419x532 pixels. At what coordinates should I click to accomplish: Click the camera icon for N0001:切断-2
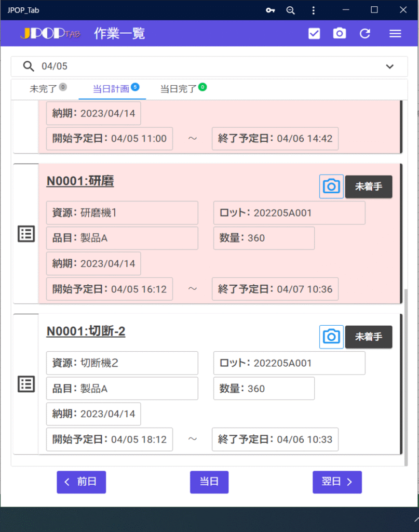(x=331, y=337)
